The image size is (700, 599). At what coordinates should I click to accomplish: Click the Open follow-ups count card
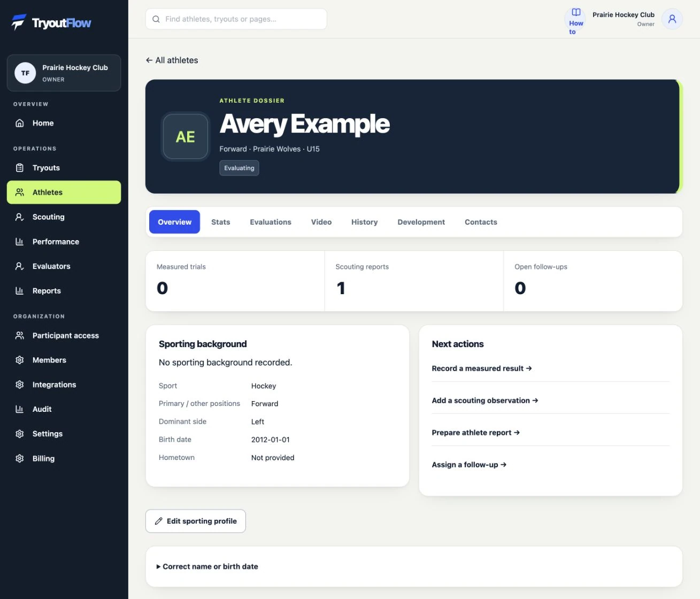(x=593, y=281)
